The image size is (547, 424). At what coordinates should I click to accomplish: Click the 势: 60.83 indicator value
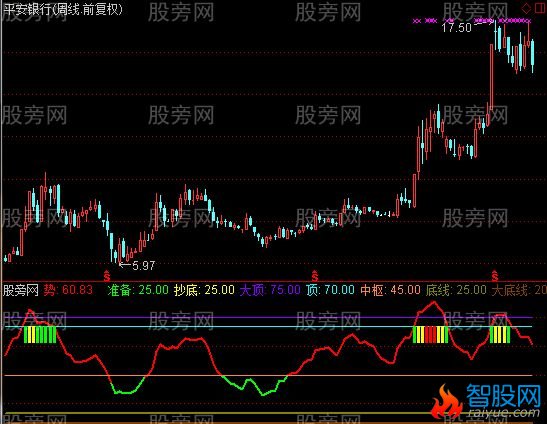[68, 290]
